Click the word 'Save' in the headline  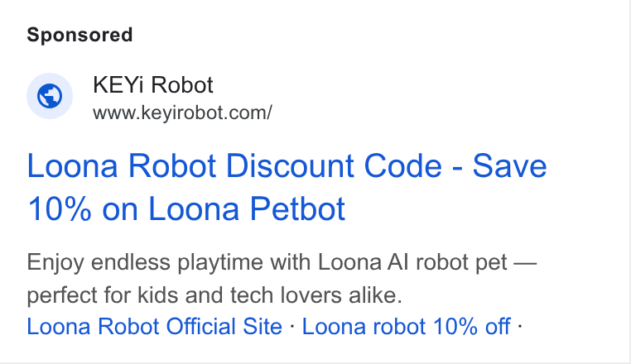(x=509, y=165)
